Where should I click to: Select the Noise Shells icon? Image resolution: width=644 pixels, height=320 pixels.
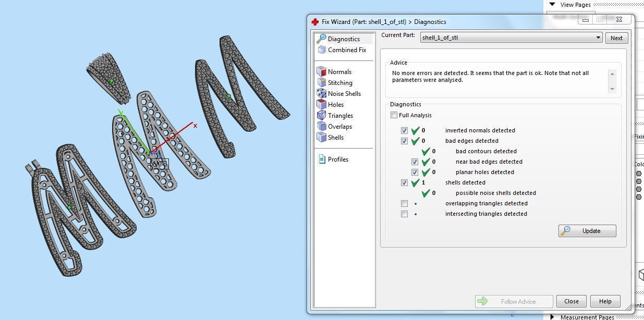[x=321, y=94]
